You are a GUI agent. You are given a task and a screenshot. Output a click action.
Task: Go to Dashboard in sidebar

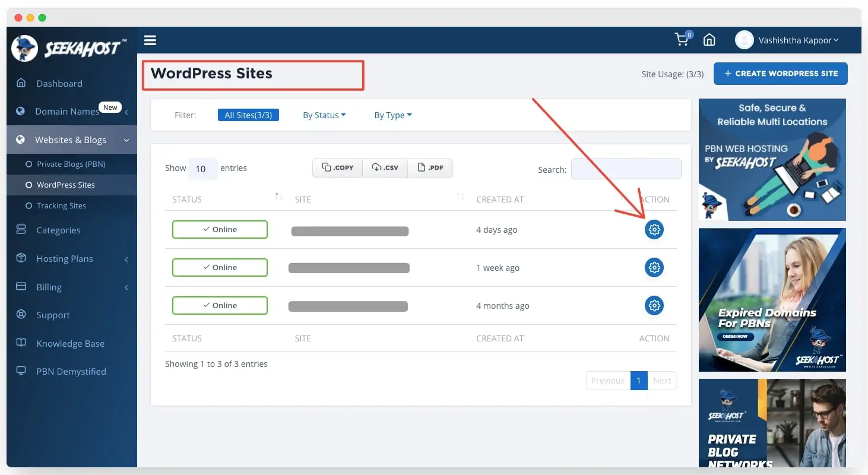click(x=59, y=83)
